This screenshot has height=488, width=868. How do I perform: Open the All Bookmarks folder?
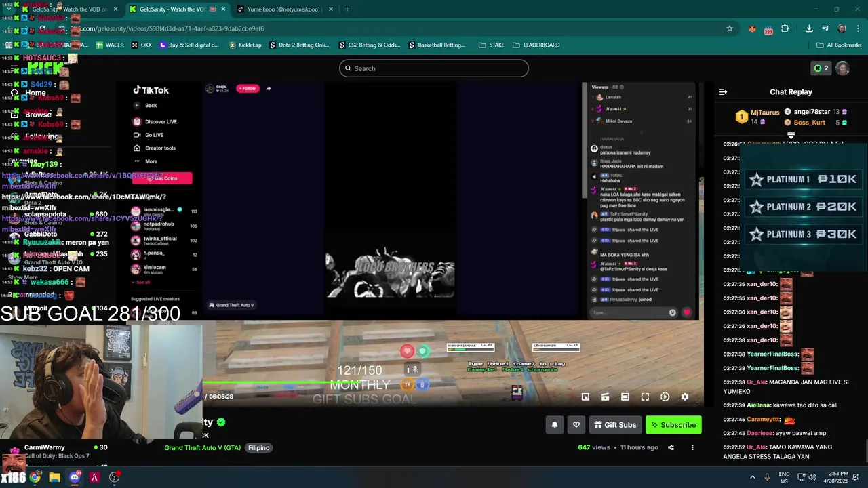[x=839, y=45]
